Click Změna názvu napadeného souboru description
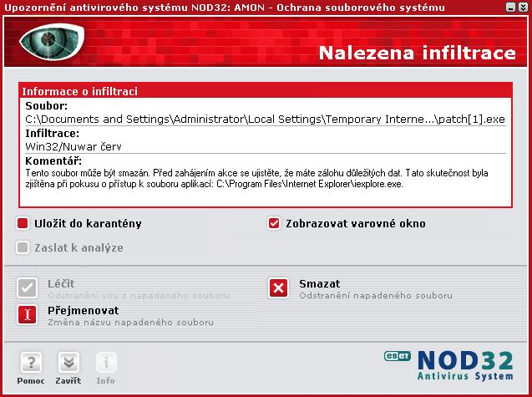 click(x=130, y=323)
